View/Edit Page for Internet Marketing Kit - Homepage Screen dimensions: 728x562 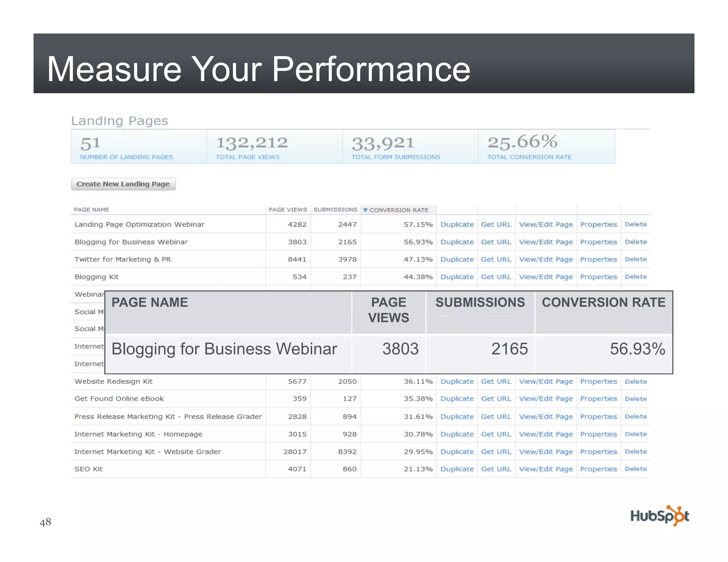[x=546, y=434]
